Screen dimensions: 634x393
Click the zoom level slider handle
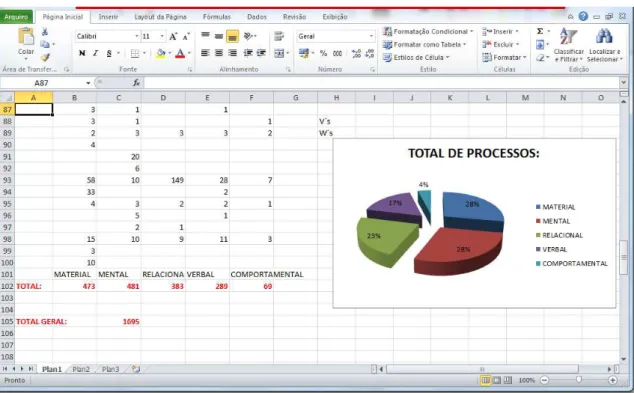[x=579, y=380]
